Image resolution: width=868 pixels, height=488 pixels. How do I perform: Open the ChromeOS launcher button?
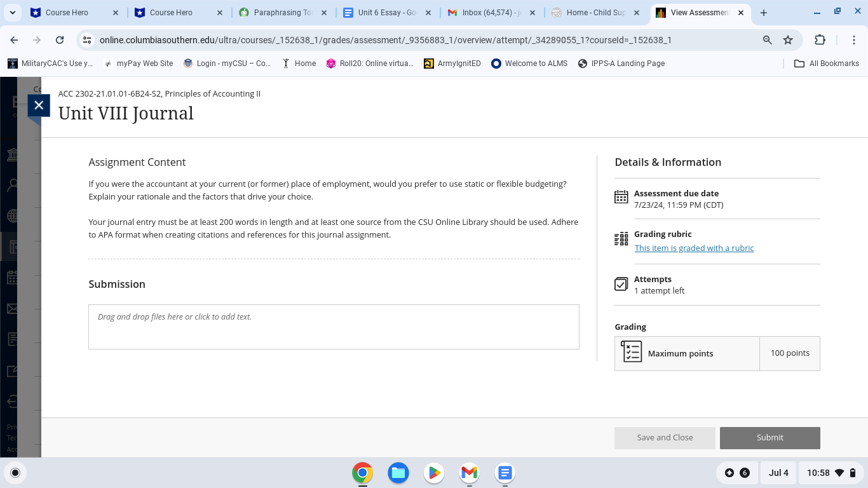pyautogui.click(x=15, y=473)
